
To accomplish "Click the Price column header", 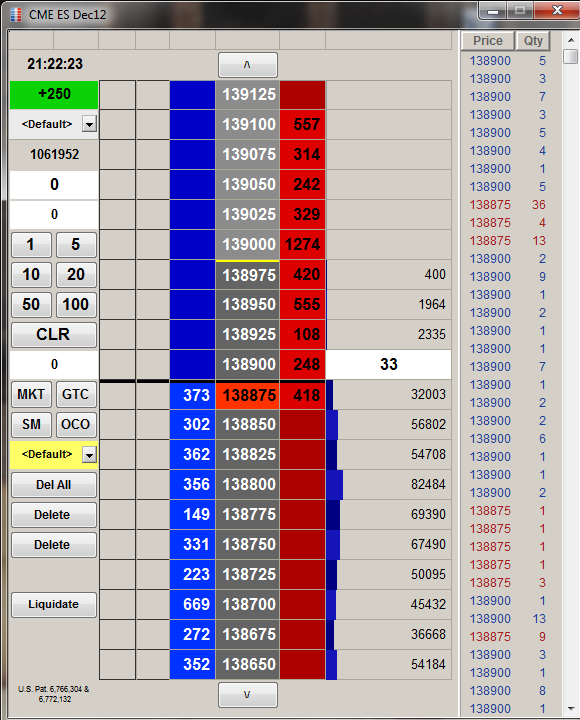I will coord(488,41).
